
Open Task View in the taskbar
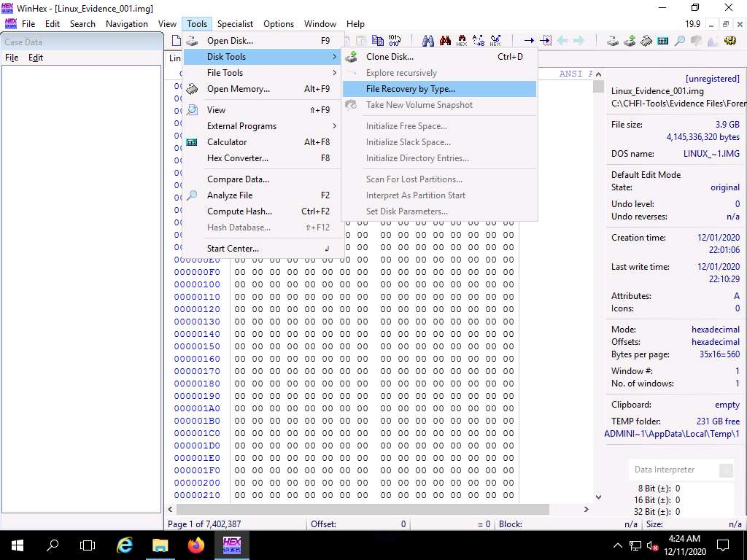click(x=88, y=545)
